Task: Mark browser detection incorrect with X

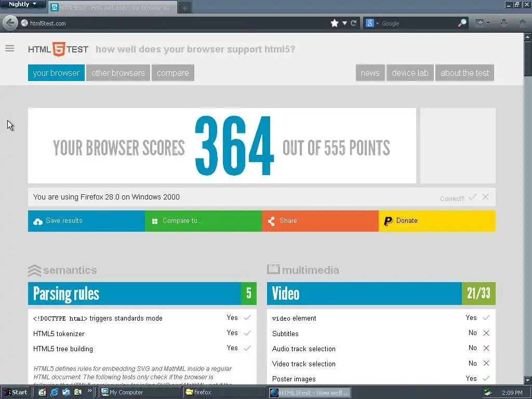Action: tap(486, 197)
